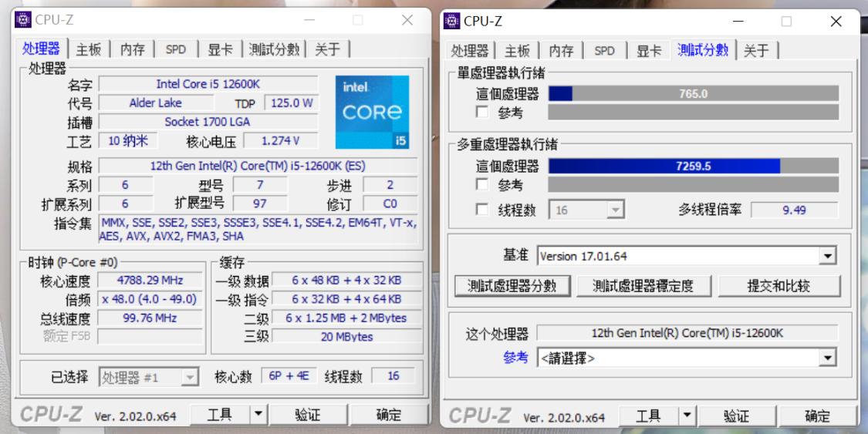Toggle the 线程数 checkbox
Image resolution: width=868 pixels, height=434 pixels.
(x=482, y=210)
